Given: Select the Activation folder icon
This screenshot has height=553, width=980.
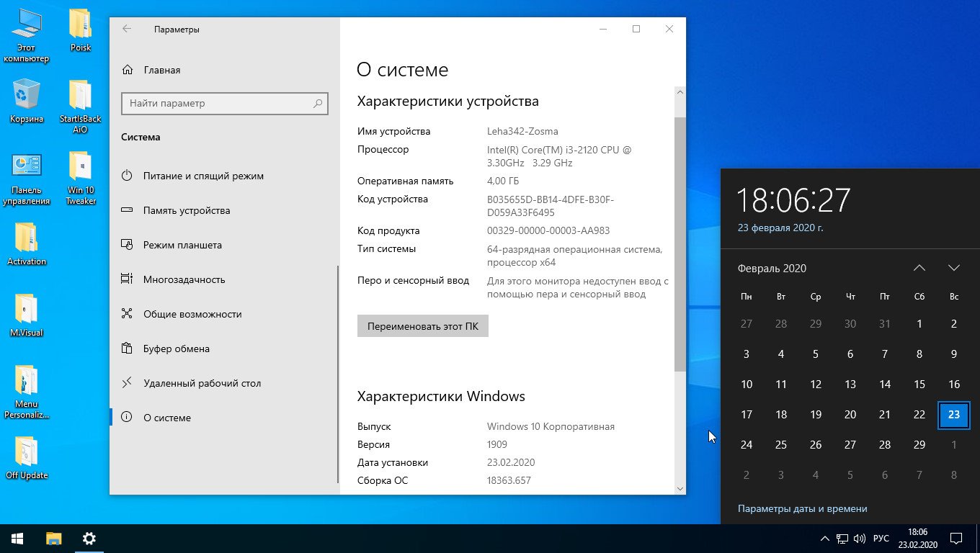Looking at the screenshot, I should tap(27, 244).
